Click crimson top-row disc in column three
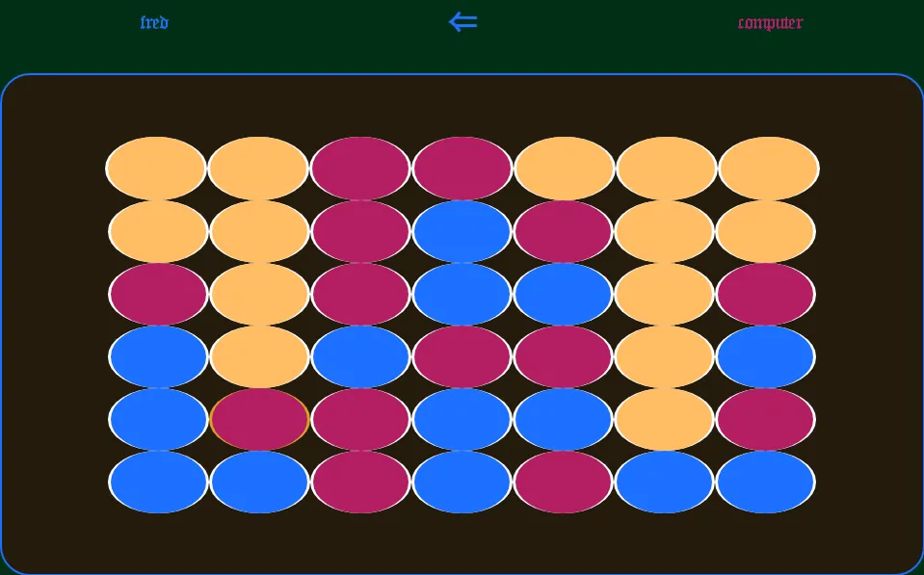The width and height of the screenshot is (924, 575). point(360,169)
